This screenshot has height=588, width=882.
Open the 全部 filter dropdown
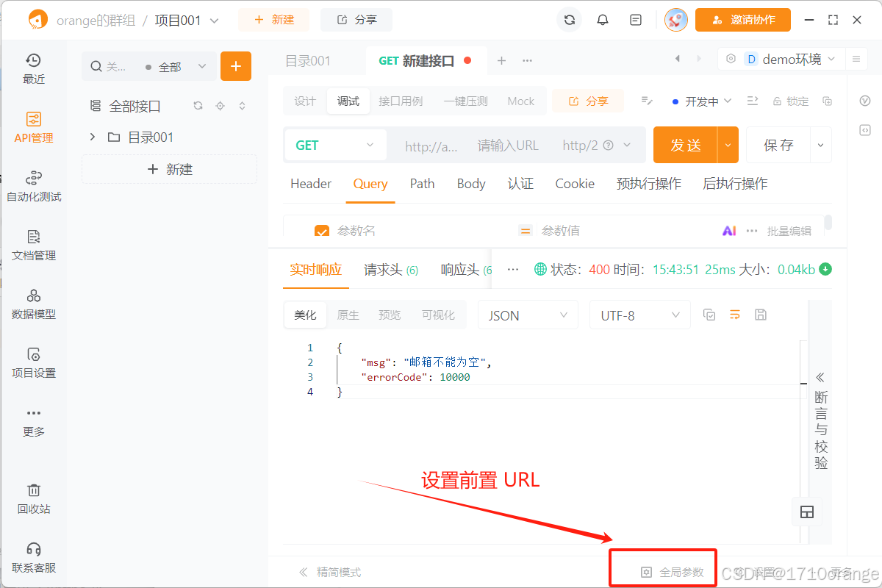click(x=176, y=67)
